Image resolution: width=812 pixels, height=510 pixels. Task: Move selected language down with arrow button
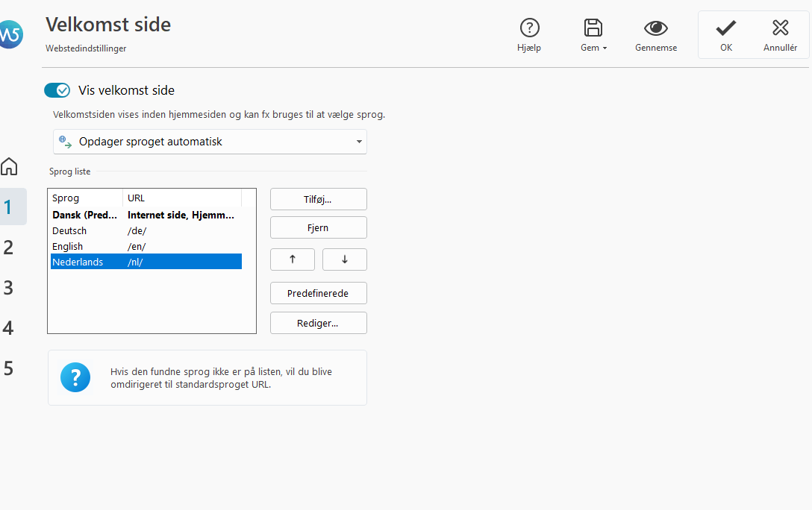(x=344, y=259)
